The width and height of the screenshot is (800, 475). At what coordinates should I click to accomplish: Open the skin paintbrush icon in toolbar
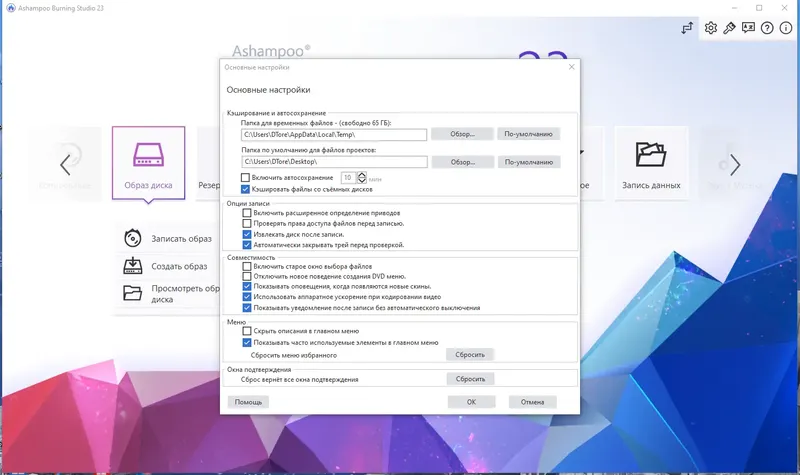[729, 28]
